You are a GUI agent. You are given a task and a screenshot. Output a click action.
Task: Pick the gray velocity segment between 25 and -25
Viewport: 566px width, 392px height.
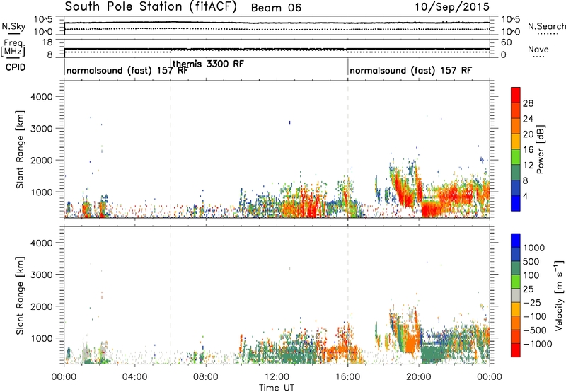click(x=516, y=295)
